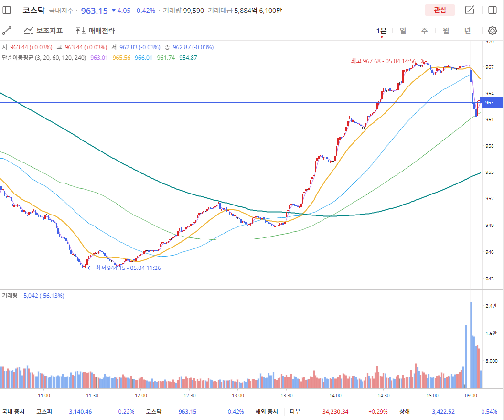Image resolution: width=504 pixels, height=420 pixels.
Task: Select the 961.74 moving average value
Action: click(x=166, y=58)
